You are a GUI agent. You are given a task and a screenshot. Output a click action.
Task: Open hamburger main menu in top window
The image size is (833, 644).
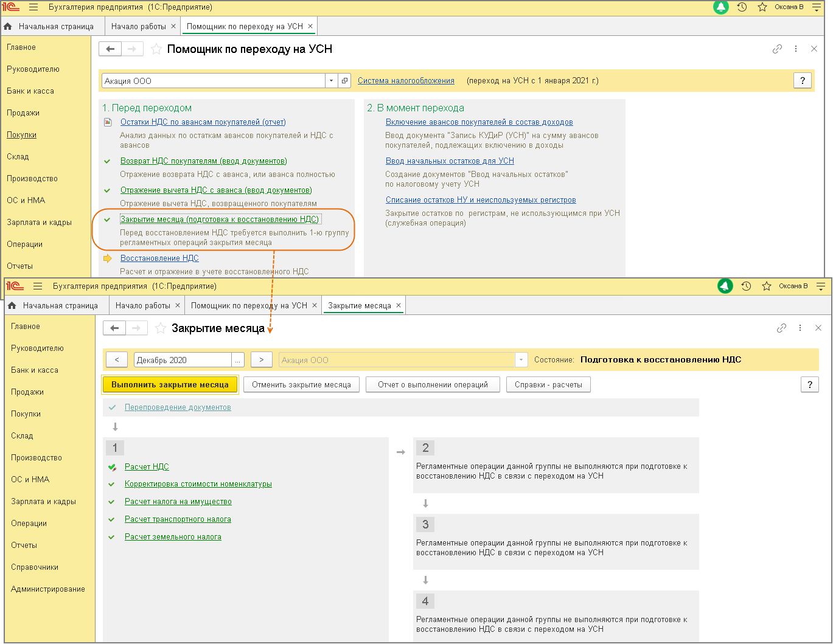point(33,7)
